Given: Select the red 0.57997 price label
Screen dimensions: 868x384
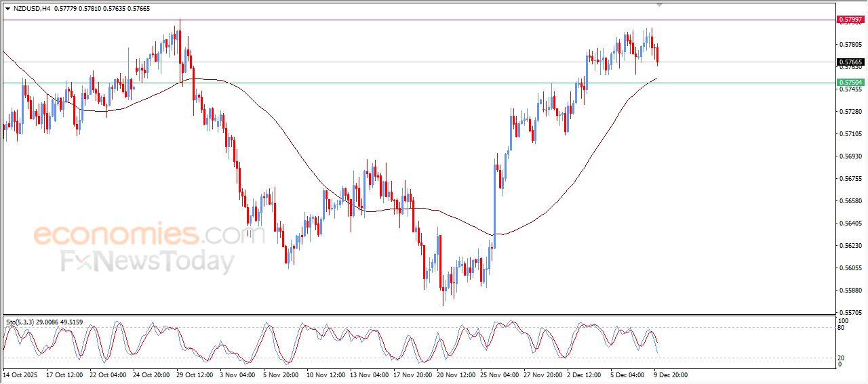Looking at the screenshot, I should [850, 20].
